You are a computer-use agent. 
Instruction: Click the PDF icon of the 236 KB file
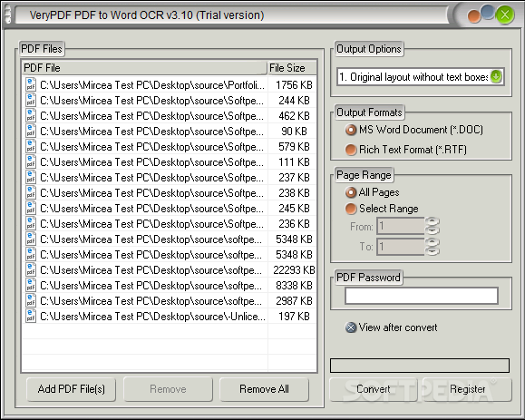[x=31, y=223]
